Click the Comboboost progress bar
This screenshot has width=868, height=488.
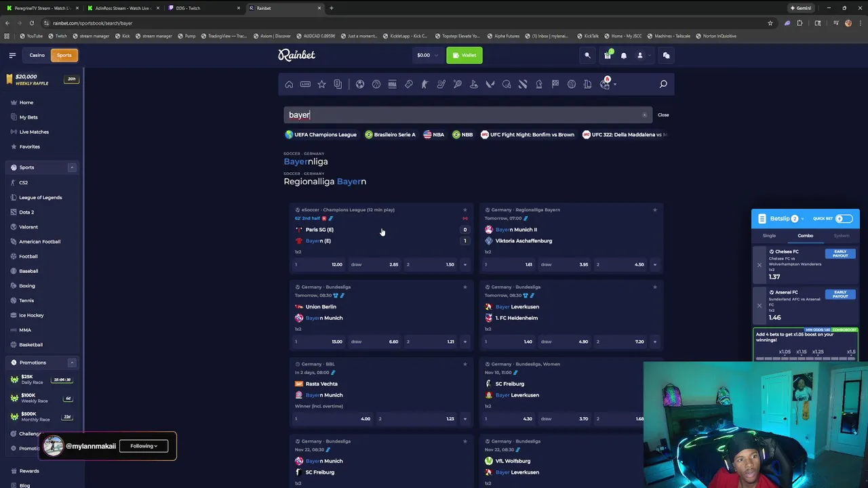(x=806, y=359)
